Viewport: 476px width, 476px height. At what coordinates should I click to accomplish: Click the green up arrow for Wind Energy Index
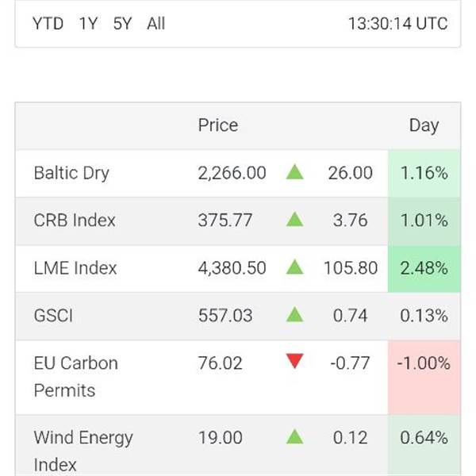pos(295,436)
